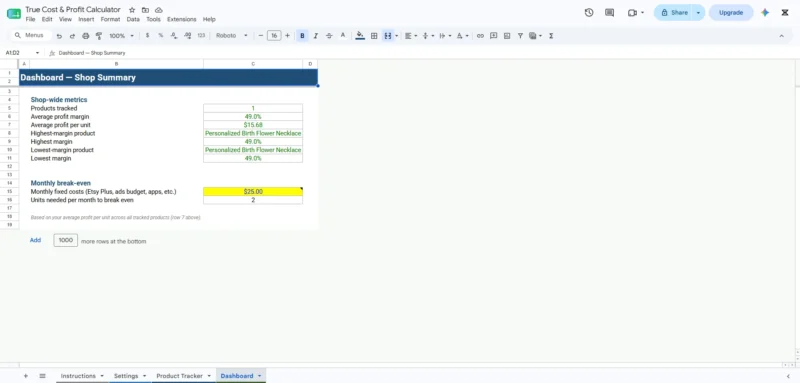This screenshot has width=800, height=383.
Task: Star the True Cost & Profit Calculator document
Action: coord(132,10)
